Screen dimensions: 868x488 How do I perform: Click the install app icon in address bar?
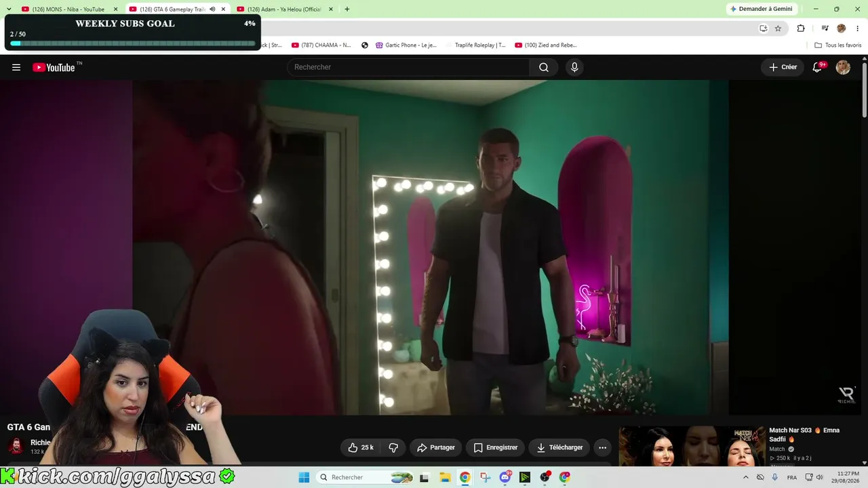coord(763,28)
